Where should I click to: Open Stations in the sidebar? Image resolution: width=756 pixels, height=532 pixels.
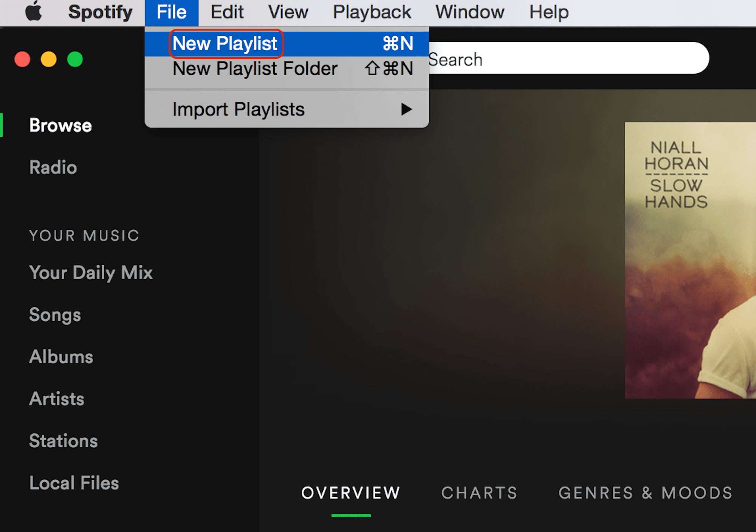pos(64,441)
